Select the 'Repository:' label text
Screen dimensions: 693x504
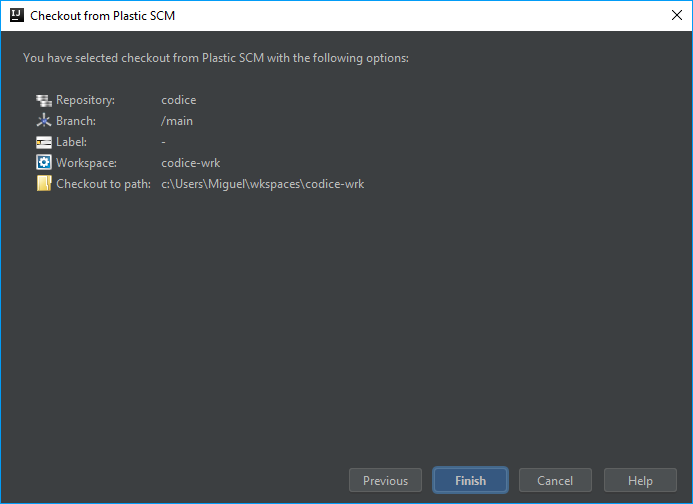pos(85,100)
